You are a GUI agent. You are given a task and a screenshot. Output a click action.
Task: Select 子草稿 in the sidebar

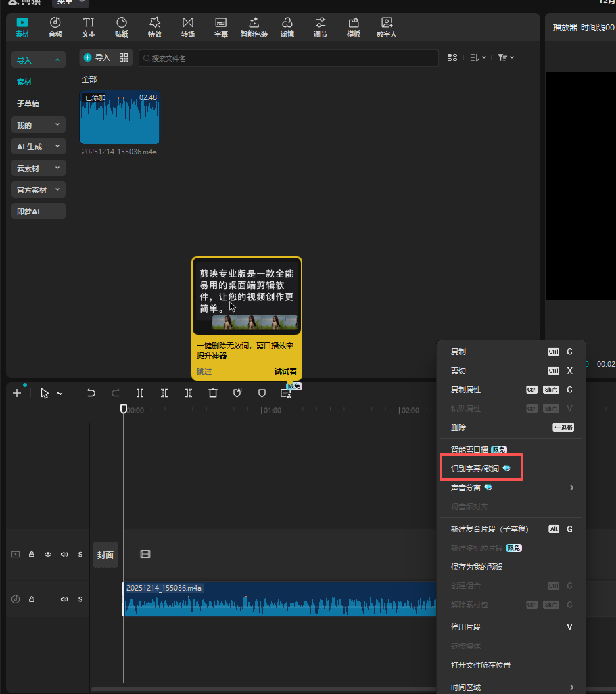[28, 103]
